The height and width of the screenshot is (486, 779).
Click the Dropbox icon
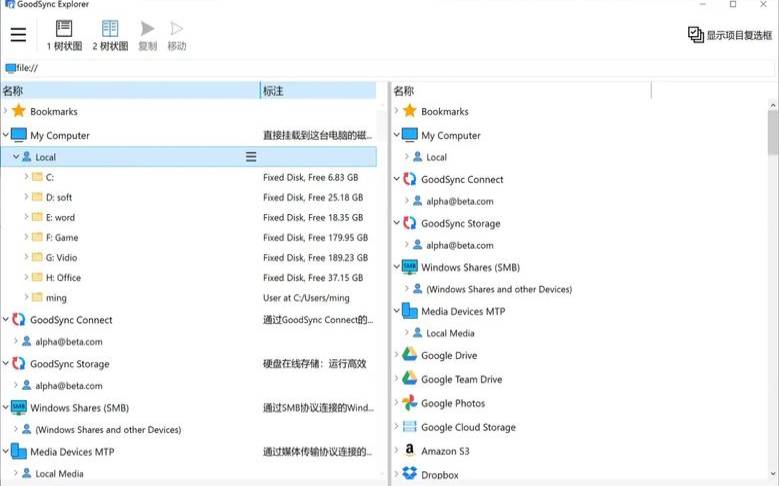[410, 473]
